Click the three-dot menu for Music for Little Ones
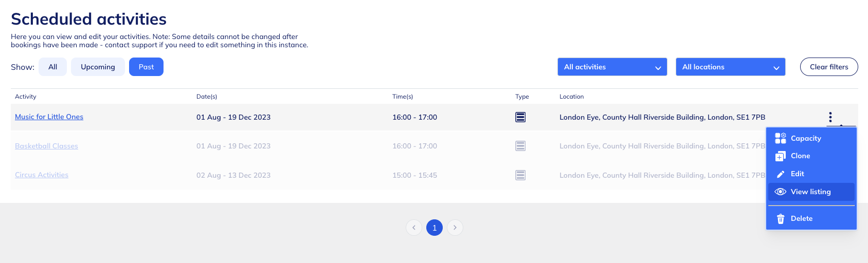868x263 pixels. click(x=830, y=117)
